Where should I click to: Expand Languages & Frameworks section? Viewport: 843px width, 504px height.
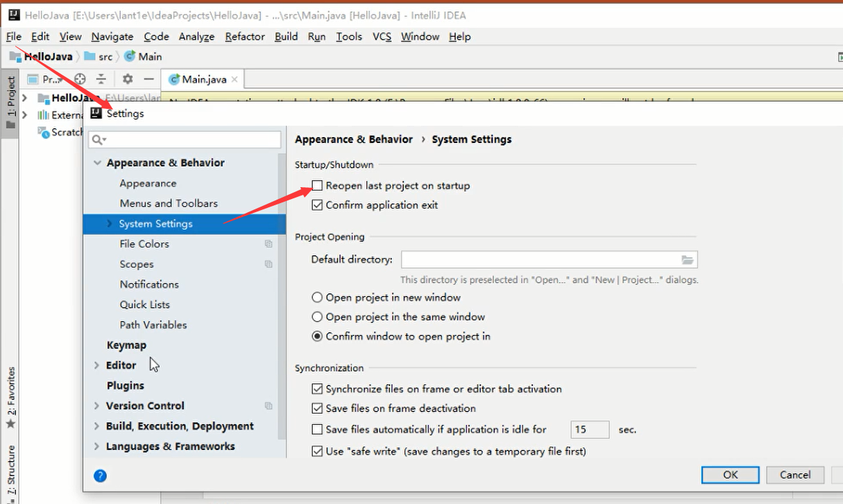coord(96,446)
